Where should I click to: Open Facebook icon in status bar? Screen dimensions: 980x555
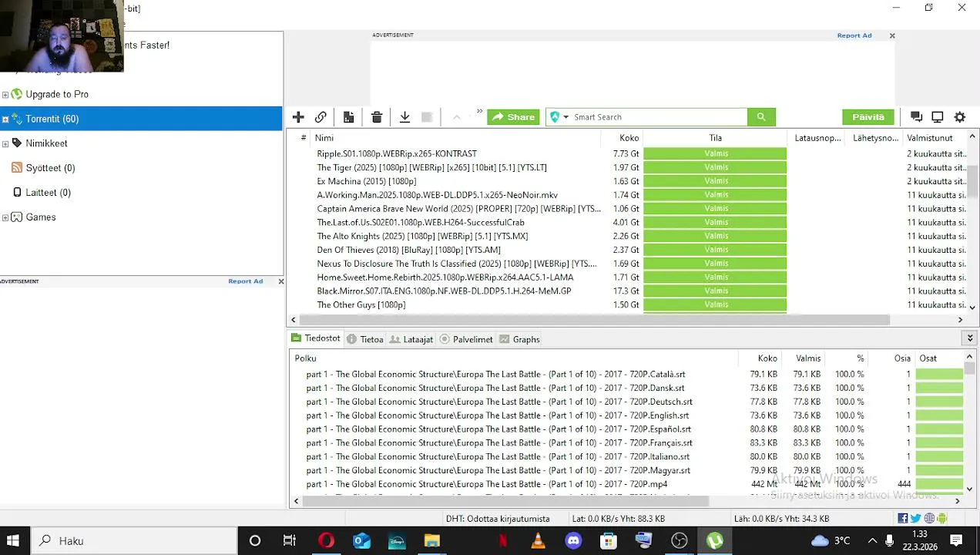point(903,519)
